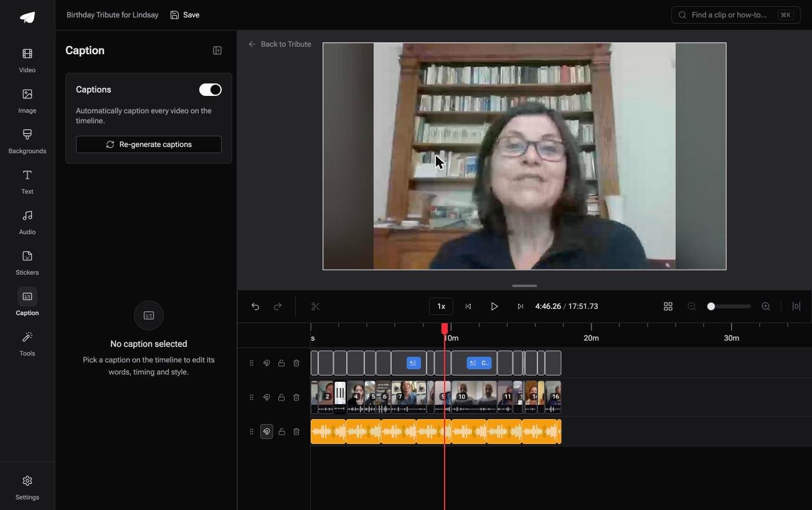The height and width of the screenshot is (510, 812).
Task: Open the Audio panel
Action: click(27, 222)
